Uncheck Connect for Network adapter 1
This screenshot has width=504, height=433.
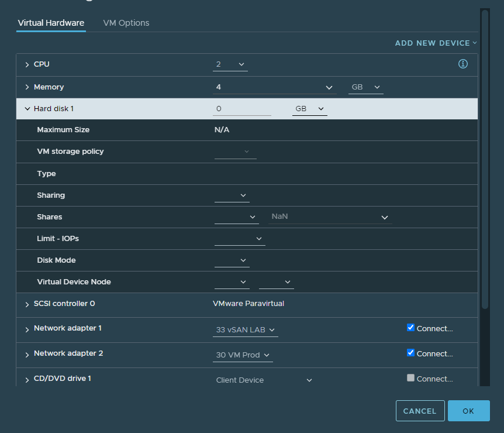point(410,328)
